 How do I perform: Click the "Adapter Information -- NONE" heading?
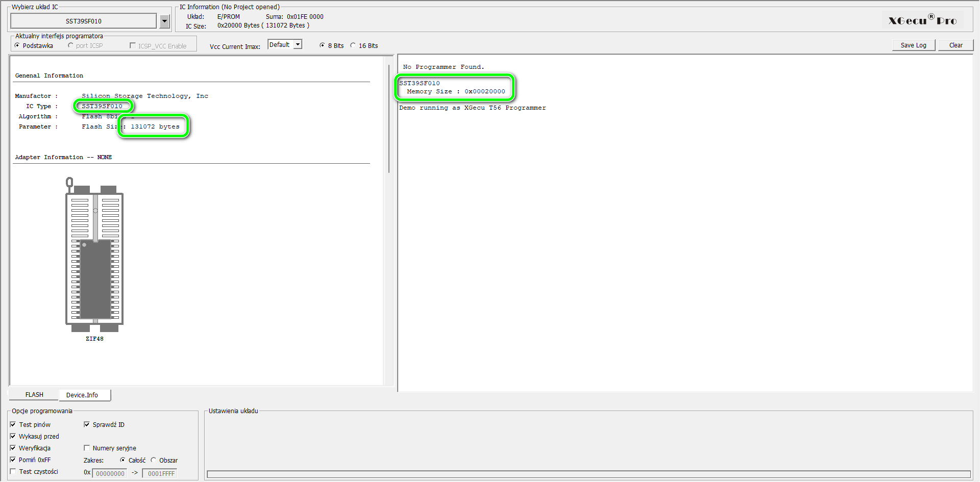[x=63, y=157]
